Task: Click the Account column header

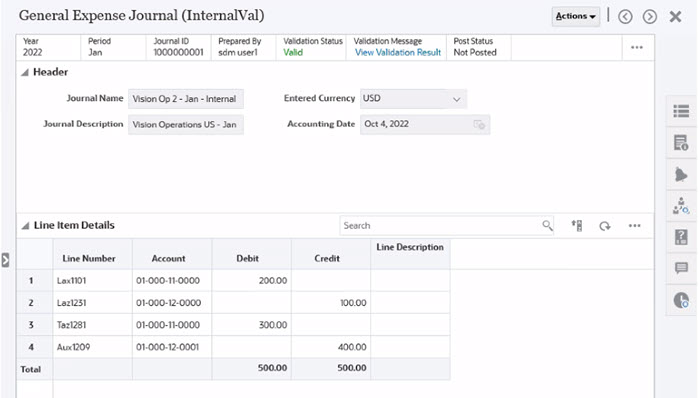Action: point(172,254)
